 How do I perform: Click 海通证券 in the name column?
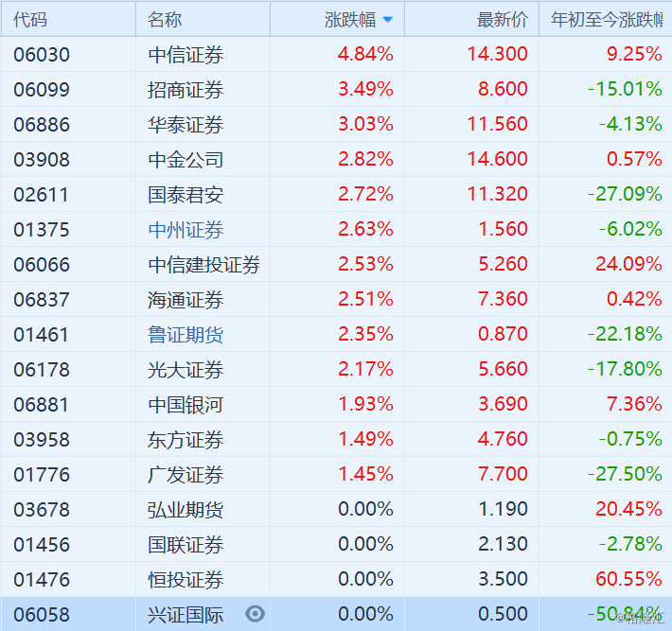point(186,300)
